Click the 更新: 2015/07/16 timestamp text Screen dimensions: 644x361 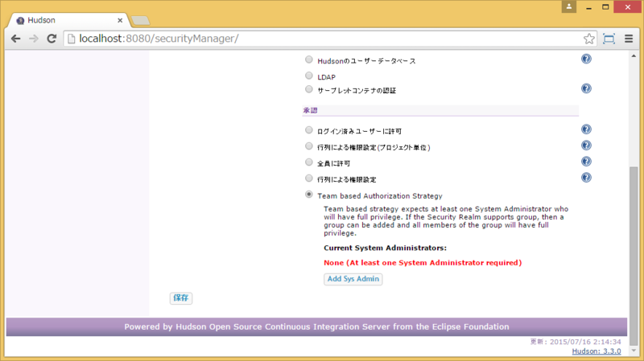[576, 342]
